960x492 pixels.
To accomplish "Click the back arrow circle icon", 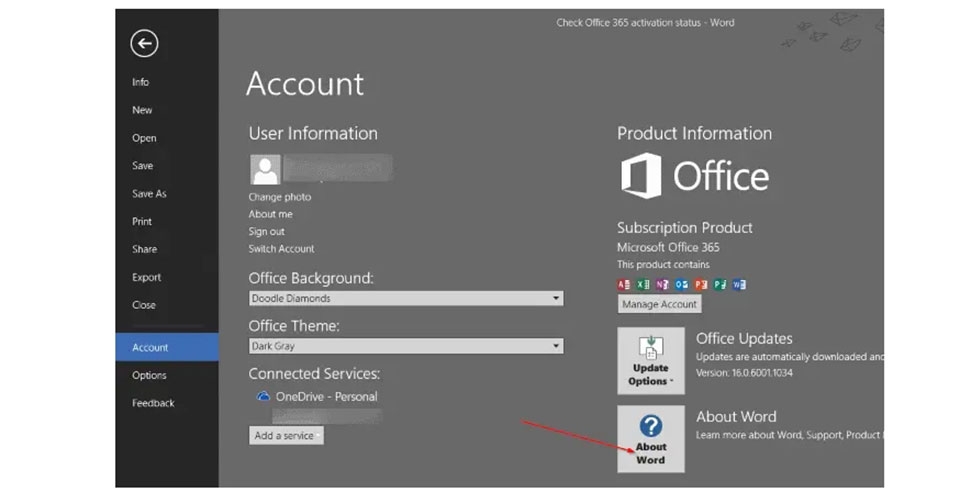I will 144,43.
